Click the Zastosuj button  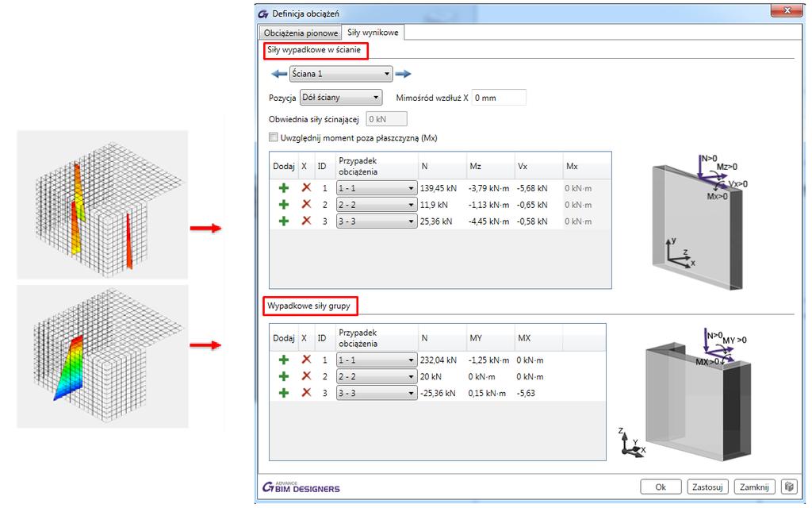(707, 487)
